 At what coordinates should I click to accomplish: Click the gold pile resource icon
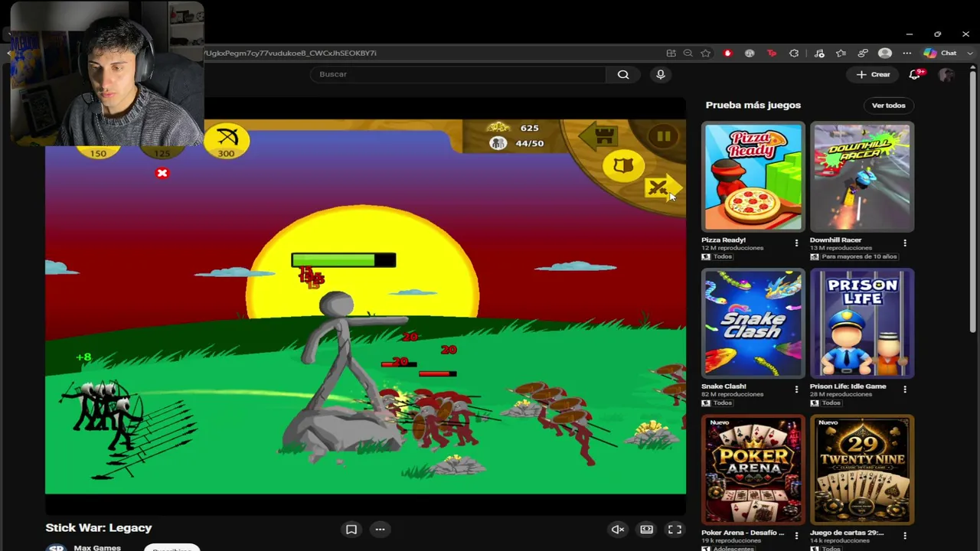point(498,127)
